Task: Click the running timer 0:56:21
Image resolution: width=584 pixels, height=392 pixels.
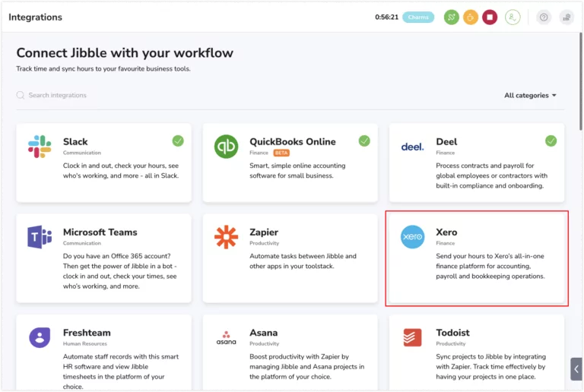Action: click(x=386, y=17)
